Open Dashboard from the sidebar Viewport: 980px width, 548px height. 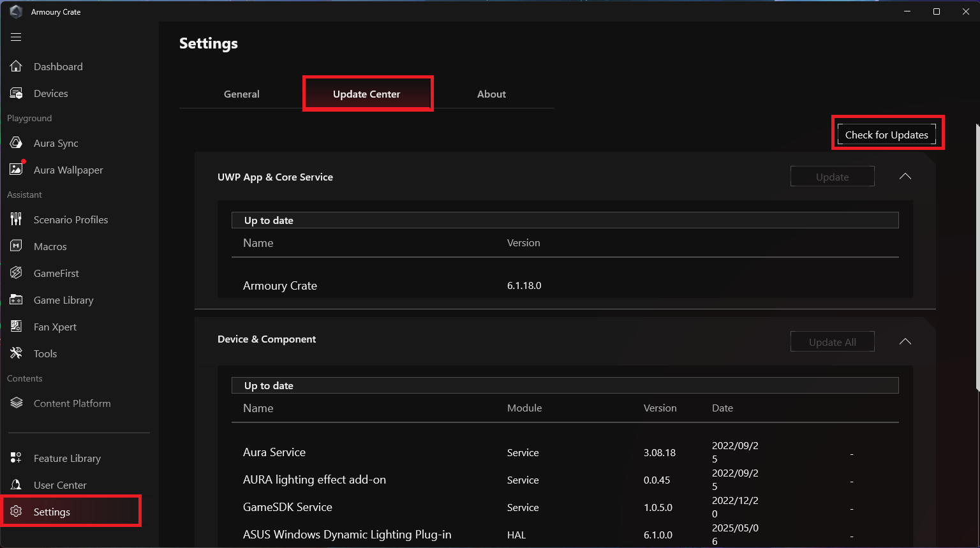pos(58,66)
